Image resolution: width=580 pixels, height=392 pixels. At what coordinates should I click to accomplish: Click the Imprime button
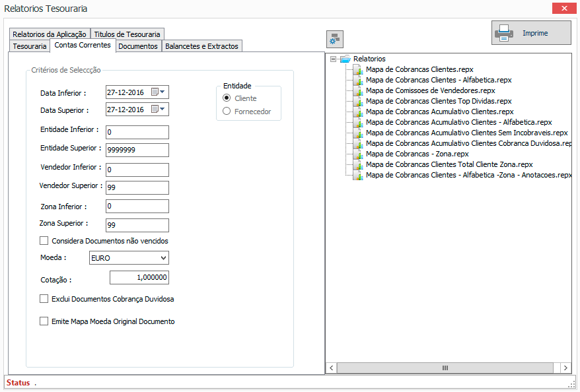point(531,33)
